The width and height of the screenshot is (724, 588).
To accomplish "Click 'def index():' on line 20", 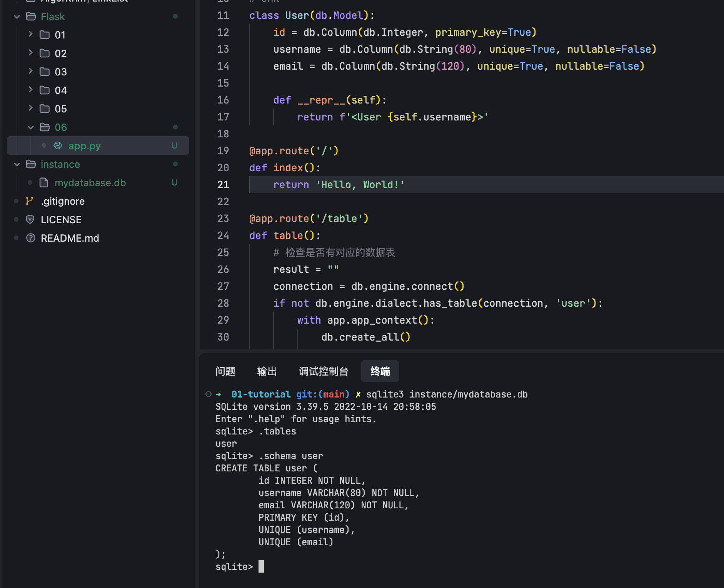I will 285,168.
